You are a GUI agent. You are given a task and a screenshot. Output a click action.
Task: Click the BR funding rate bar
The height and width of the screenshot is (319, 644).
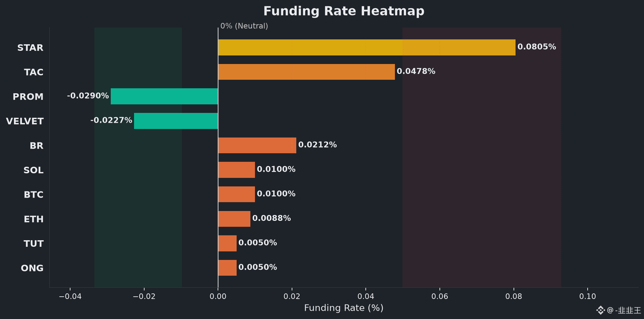coord(257,145)
